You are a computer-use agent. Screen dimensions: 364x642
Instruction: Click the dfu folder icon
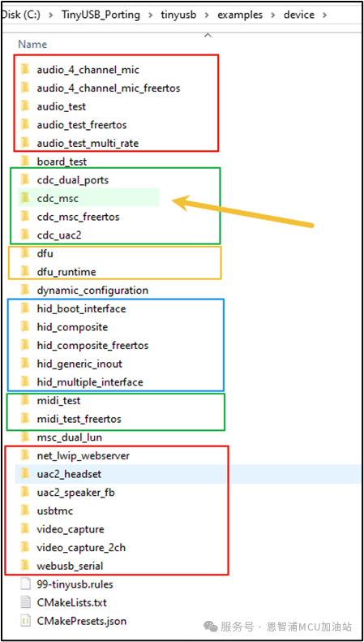[25, 253]
